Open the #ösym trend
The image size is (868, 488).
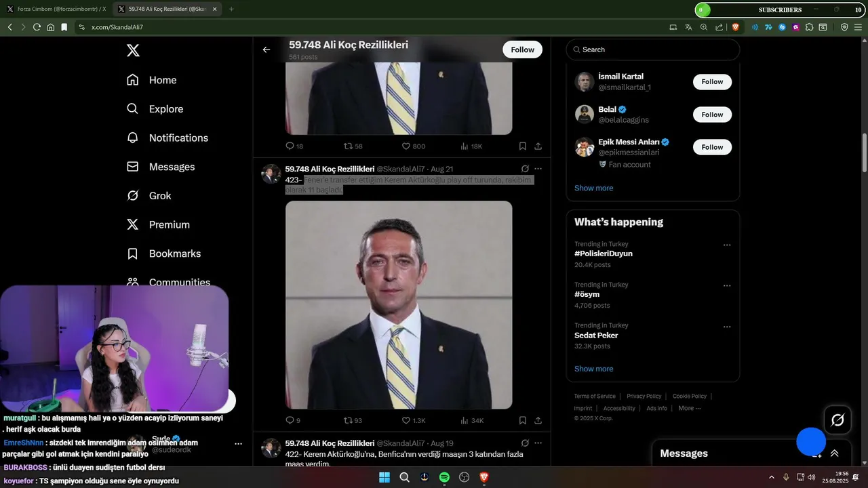click(587, 294)
